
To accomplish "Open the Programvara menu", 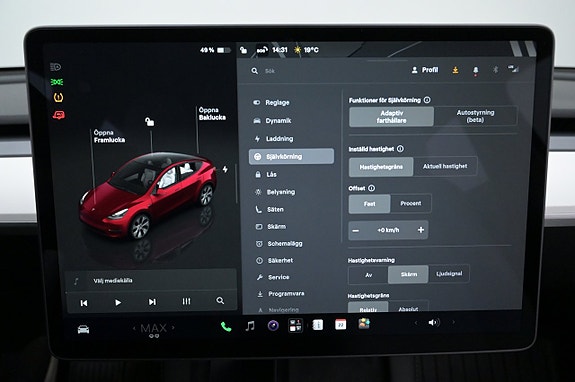I will click(x=281, y=294).
